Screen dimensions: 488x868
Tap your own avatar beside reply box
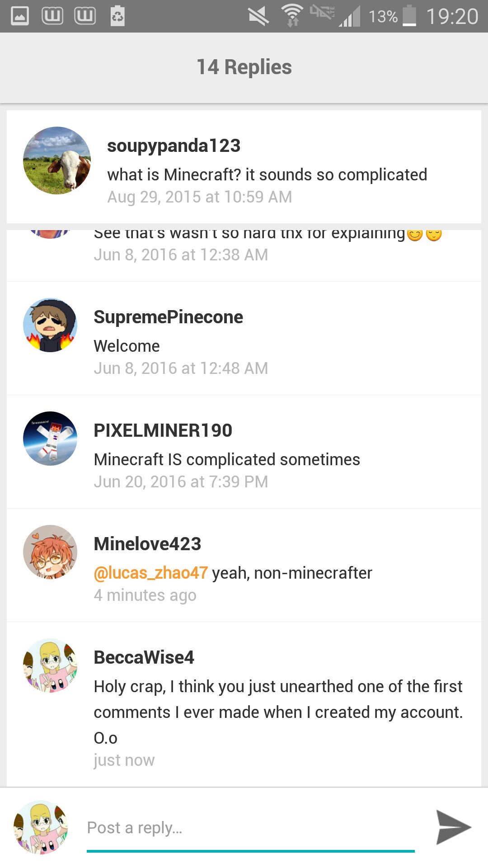41,827
